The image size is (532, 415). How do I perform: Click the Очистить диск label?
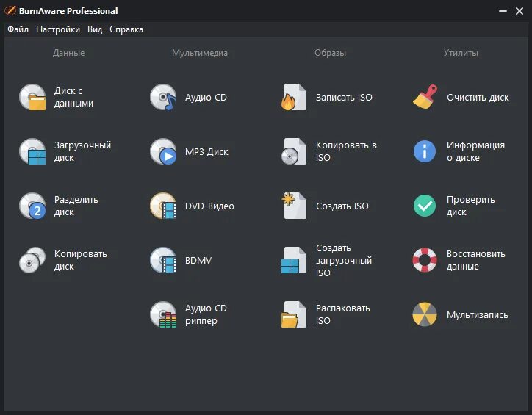pyautogui.click(x=478, y=98)
